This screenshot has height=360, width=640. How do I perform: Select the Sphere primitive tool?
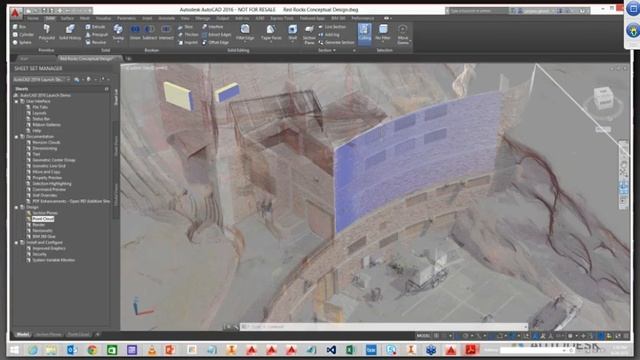click(22, 42)
